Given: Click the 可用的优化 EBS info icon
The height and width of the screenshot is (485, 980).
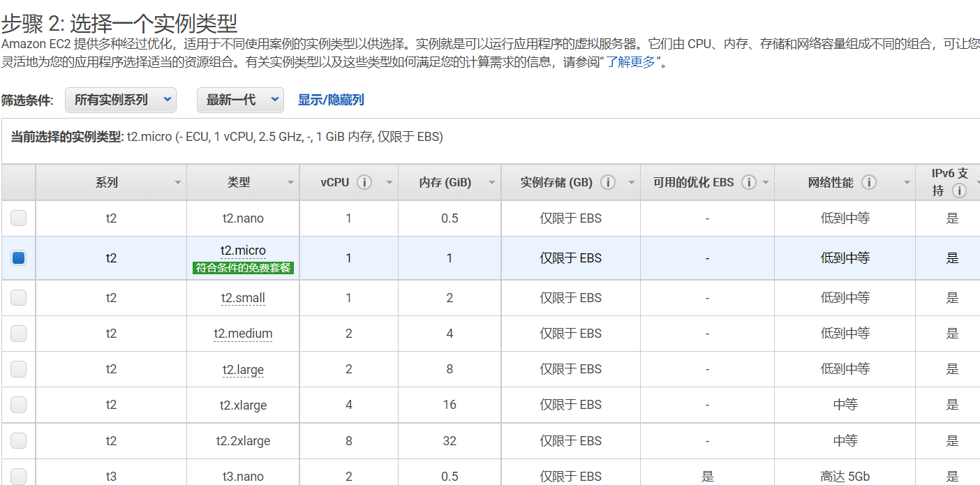Looking at the screenshot, I should pos(749,182).
